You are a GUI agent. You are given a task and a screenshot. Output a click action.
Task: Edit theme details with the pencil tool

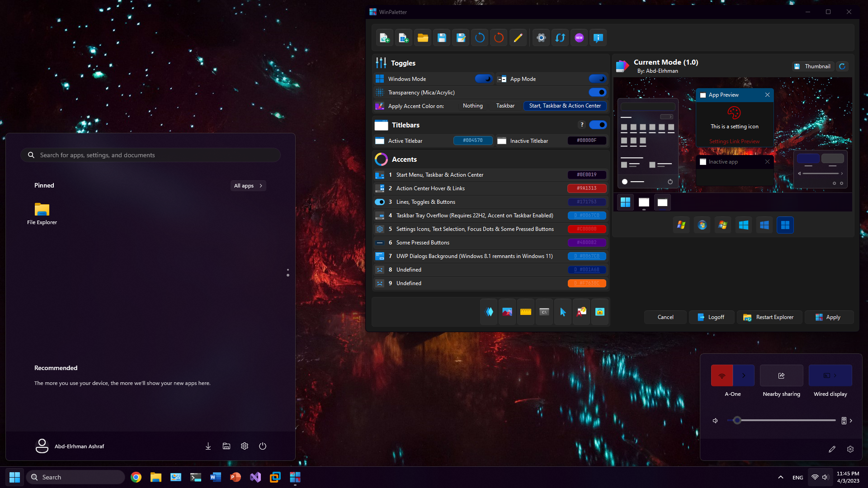point(518,38)
